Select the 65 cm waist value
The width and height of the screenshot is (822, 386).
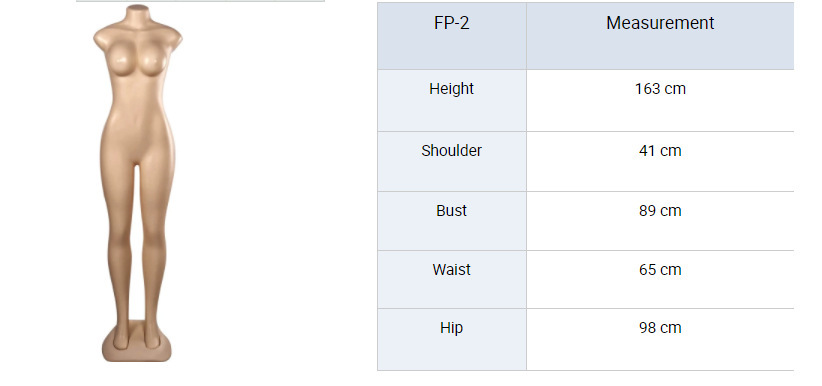(660, 270)
